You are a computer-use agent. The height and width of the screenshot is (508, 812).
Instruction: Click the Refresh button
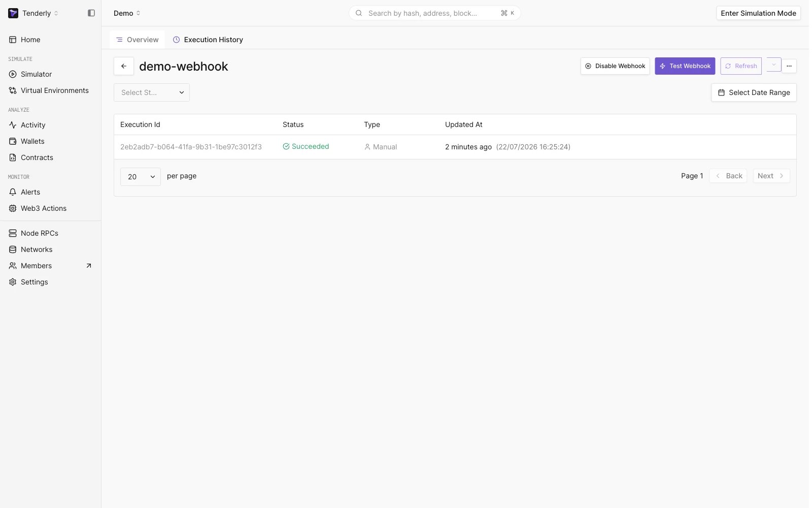coord(741,66)
